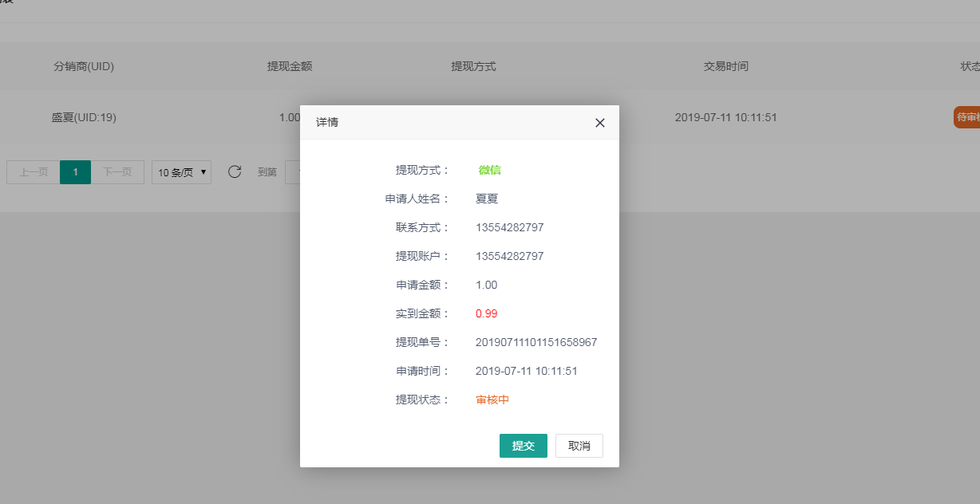
Task: Go to next page with 下一页
Action: tap(117, 172)
